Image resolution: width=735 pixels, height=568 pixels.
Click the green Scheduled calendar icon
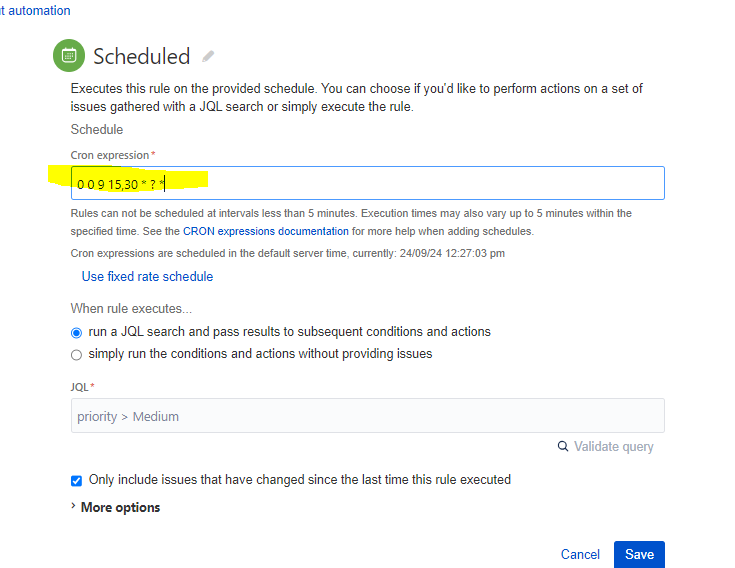point(69,55)
